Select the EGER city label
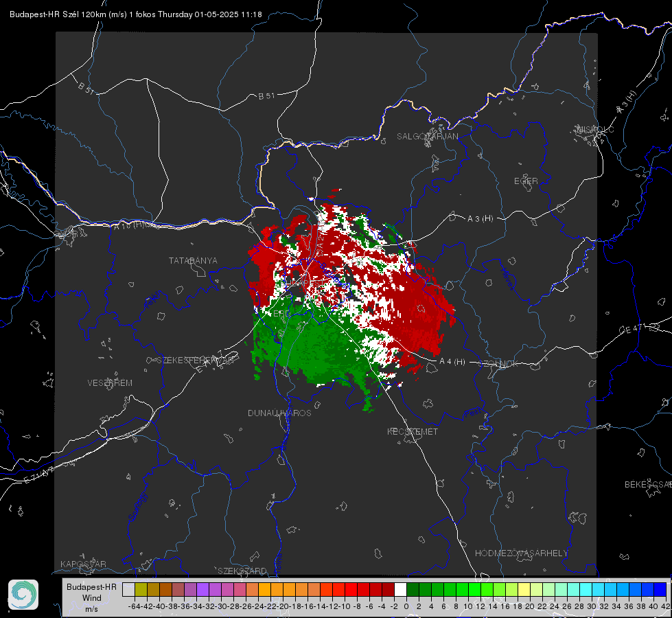The height and width of the screenshot is (618, 672). [526, 181]
